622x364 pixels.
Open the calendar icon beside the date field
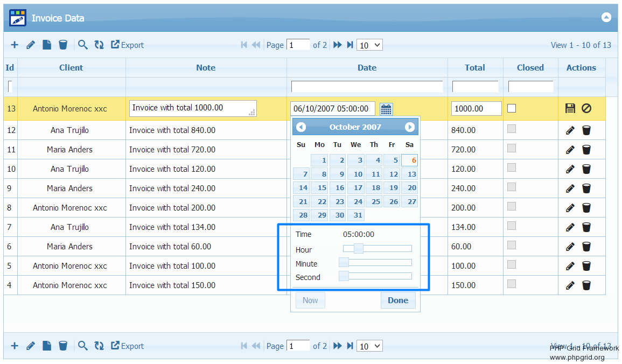click(386, 109)
